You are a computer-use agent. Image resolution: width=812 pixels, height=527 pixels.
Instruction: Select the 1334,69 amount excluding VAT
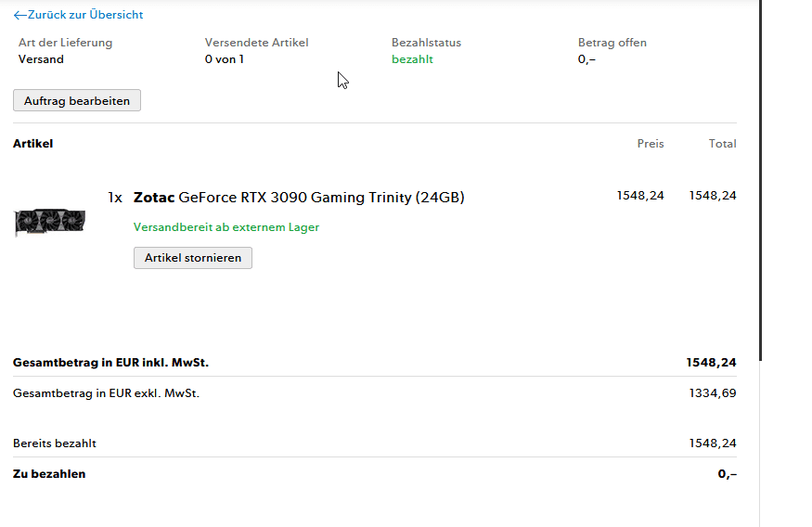click(713, 393)
